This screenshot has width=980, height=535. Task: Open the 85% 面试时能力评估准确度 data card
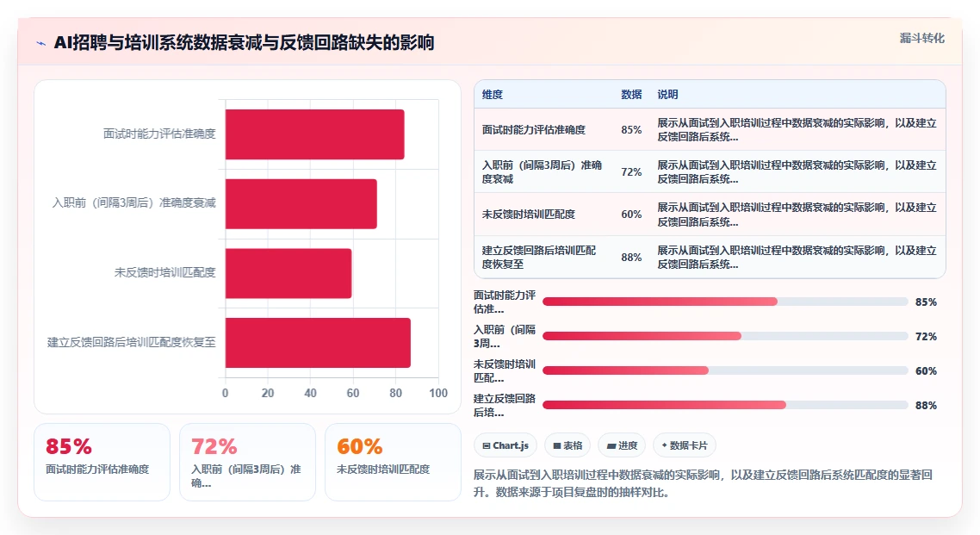(x=102, y=462)
